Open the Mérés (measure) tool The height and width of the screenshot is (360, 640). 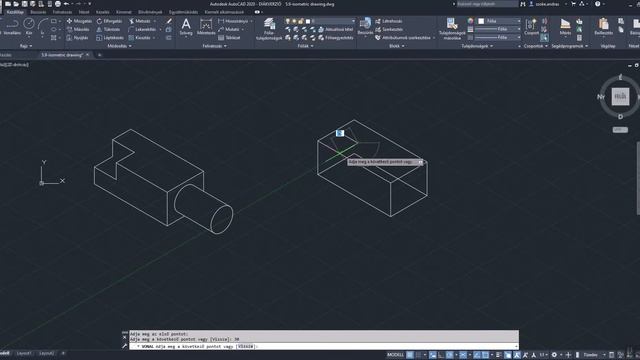pyautogui.click(x=565, y=27)
